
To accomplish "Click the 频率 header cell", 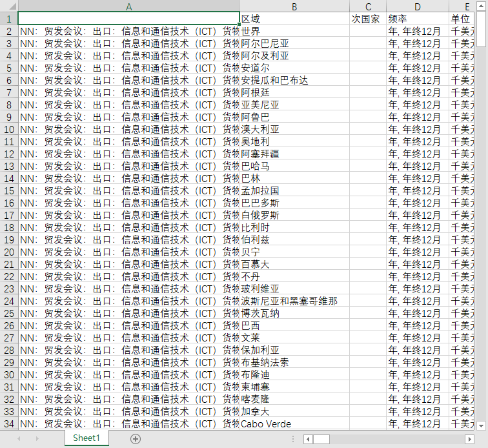I will (x=418, y=19).
